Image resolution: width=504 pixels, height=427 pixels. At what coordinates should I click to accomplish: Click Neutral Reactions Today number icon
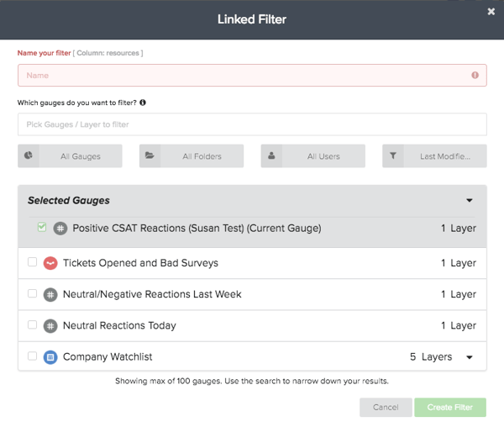tap(50, 326)
